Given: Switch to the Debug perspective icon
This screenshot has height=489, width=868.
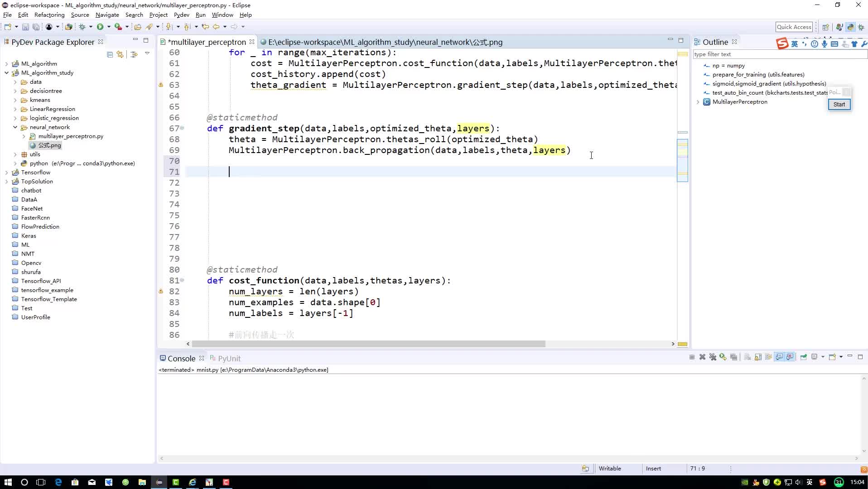Looking at the screenshot, I should (861, 27).
